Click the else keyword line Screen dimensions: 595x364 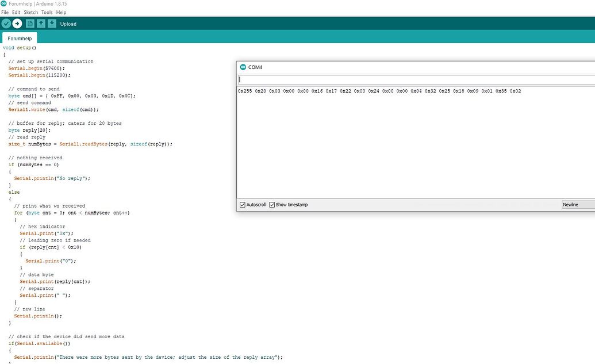pos(14,192)
